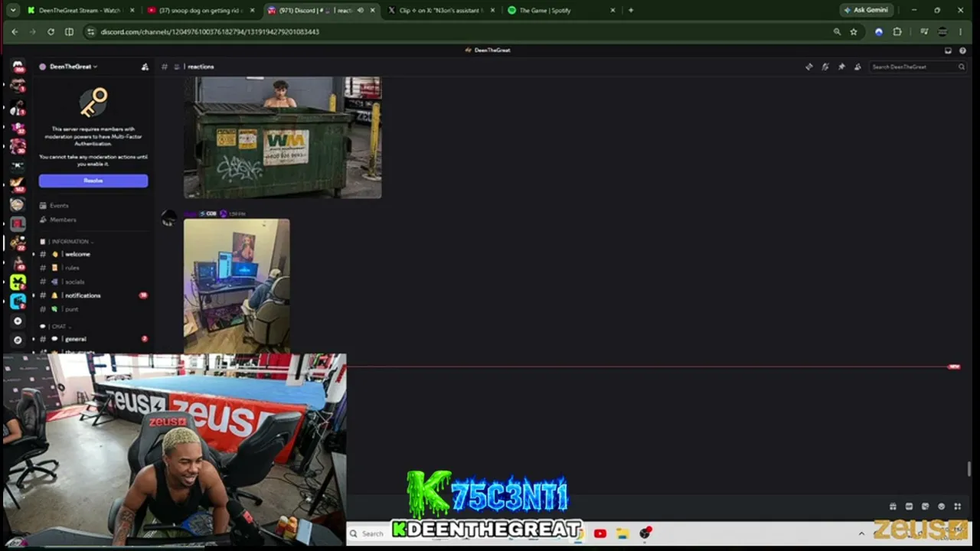Reload the Discord page
Viewport: 980px width, 551px height.
(51, 31)
